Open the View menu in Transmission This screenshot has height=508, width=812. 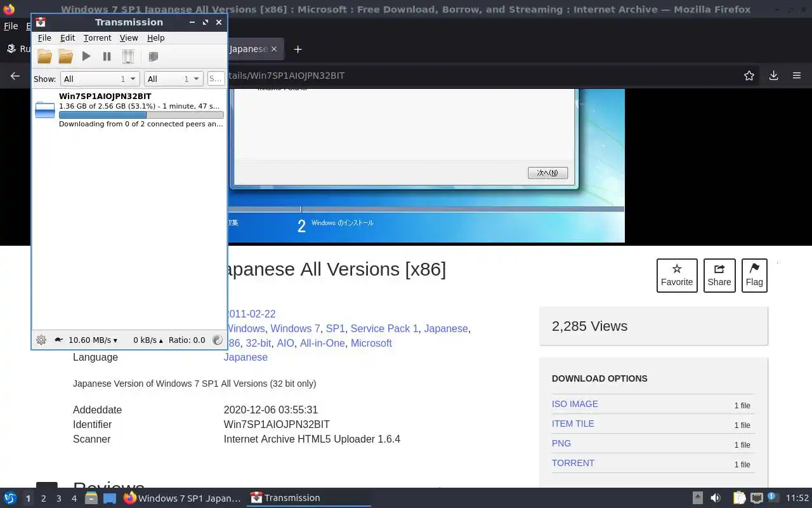[129, 38]
